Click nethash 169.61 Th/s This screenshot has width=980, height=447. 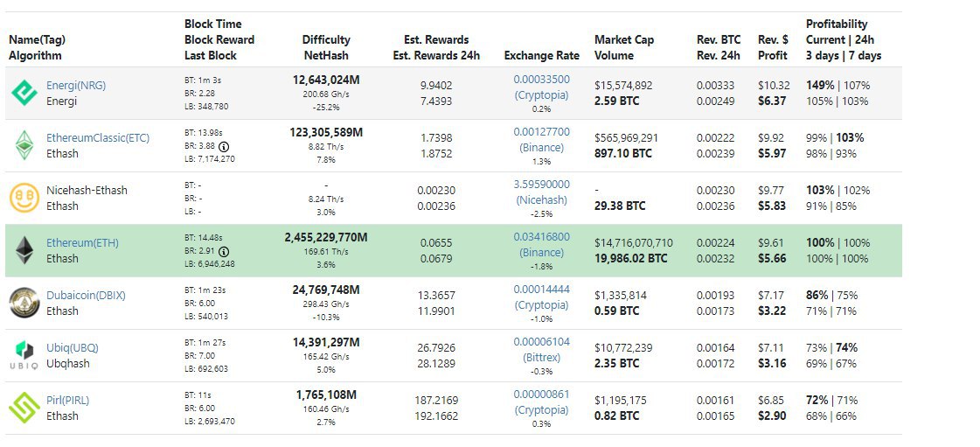(326, 252)
